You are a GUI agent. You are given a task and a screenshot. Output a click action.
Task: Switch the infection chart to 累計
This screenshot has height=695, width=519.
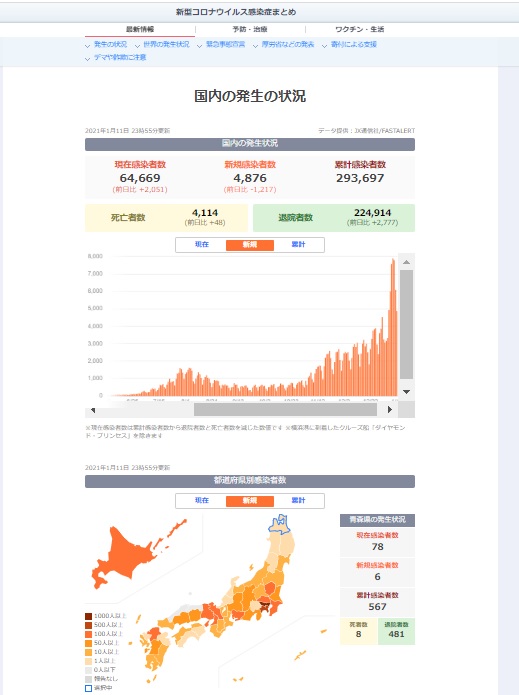pos(298,245)
